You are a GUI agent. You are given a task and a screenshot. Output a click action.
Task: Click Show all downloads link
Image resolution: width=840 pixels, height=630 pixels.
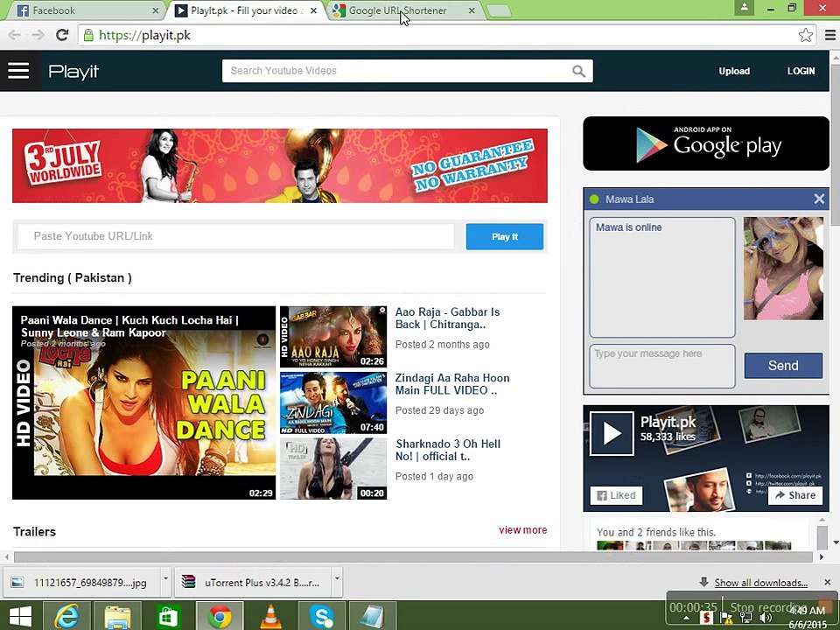(x=760, y=583)
